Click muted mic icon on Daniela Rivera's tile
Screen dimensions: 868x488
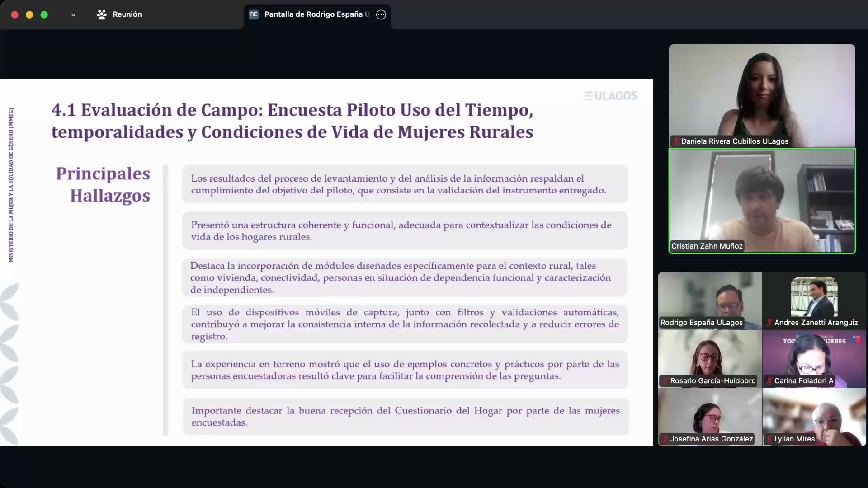click(676, 141)
